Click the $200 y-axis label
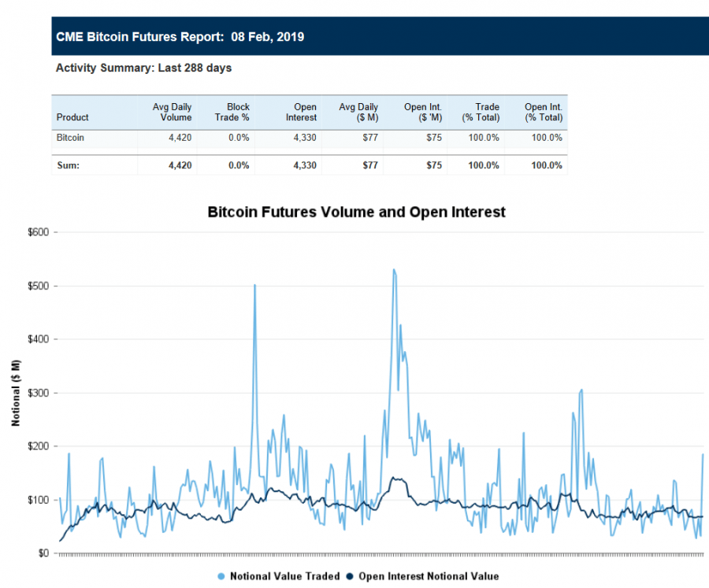 38,446
